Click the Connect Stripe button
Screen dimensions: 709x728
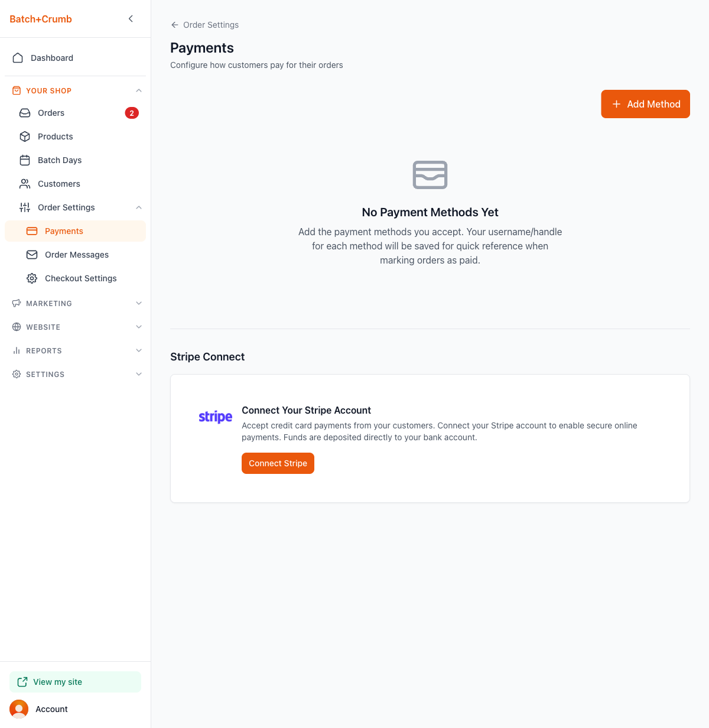pos(278,463)
